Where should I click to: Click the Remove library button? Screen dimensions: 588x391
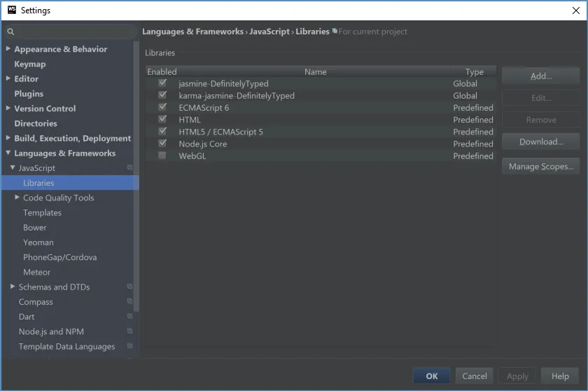[540, 120]
